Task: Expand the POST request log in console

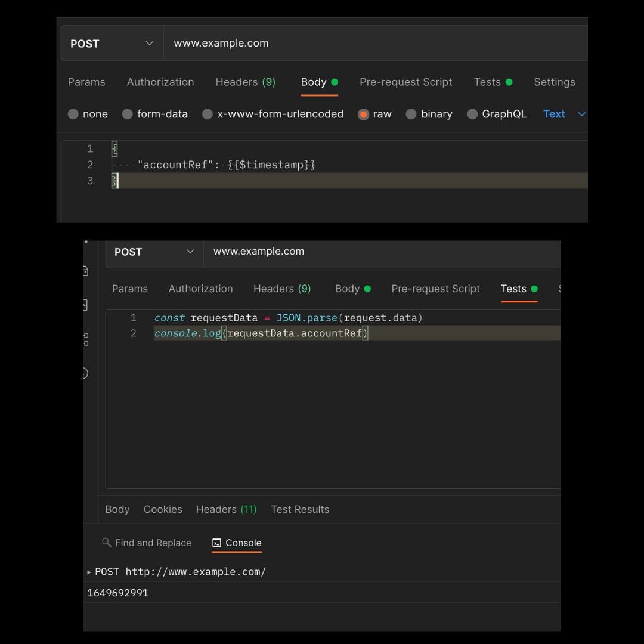Action: (89, 571)
